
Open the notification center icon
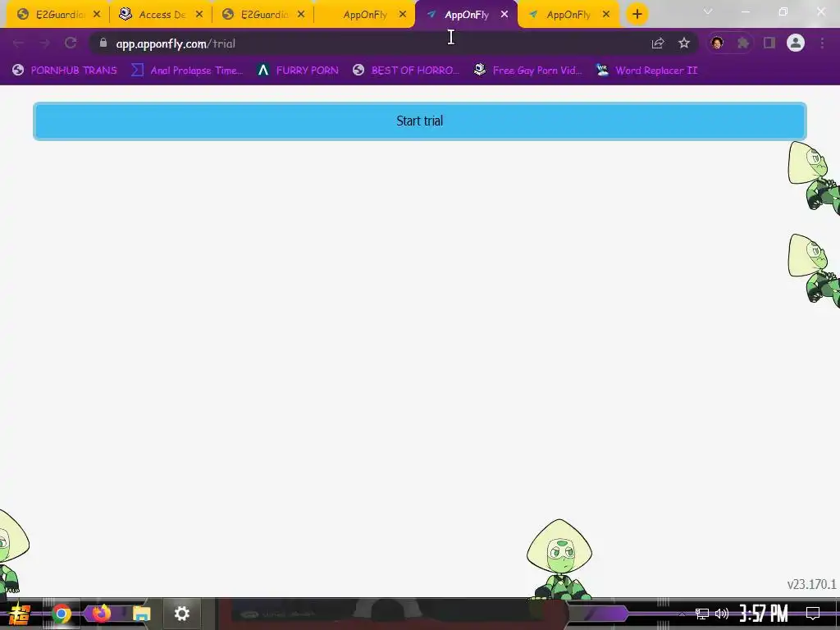(x=813, y=614)
